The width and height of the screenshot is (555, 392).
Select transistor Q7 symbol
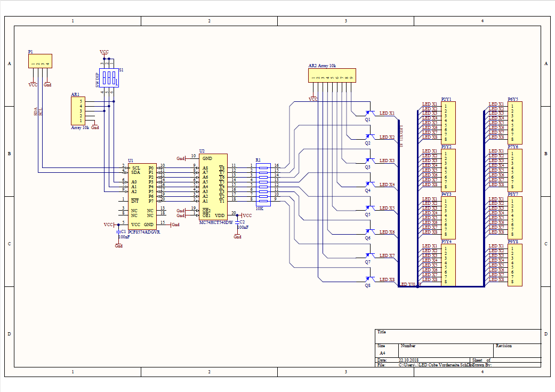[369, 255]
